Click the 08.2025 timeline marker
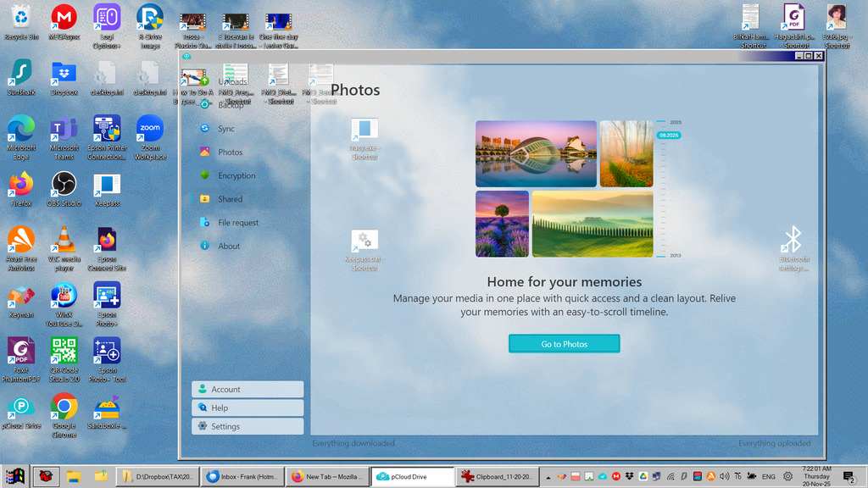The height and width of the screenshot is (488, 868). pos(669,136)
